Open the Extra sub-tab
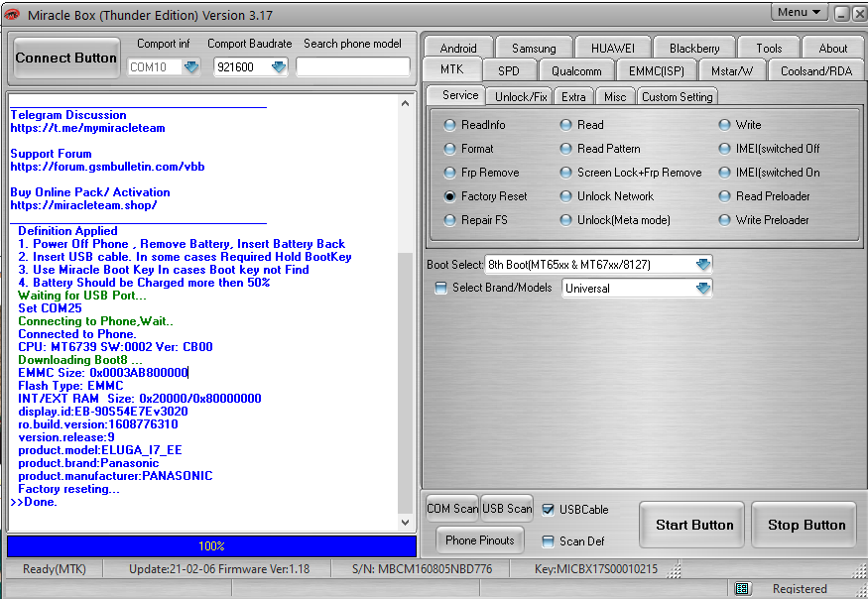 573,97
